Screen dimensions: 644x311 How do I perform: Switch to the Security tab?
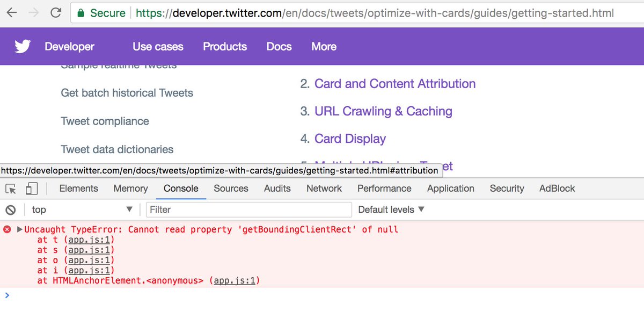pyautogui.click(x=507, y=189)
